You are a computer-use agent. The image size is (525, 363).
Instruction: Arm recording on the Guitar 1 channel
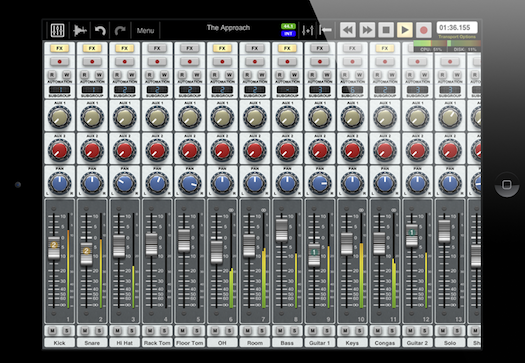click(320, 62)
